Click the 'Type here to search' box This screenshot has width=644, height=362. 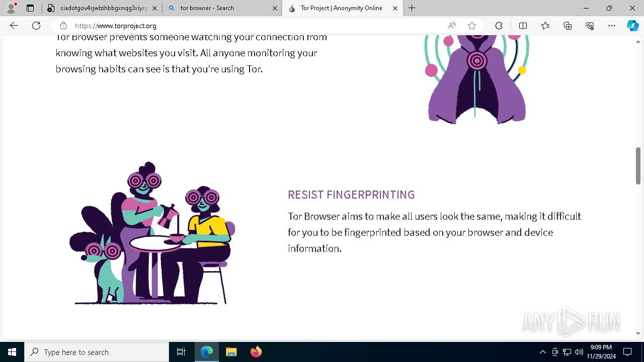tap(97, 352)
